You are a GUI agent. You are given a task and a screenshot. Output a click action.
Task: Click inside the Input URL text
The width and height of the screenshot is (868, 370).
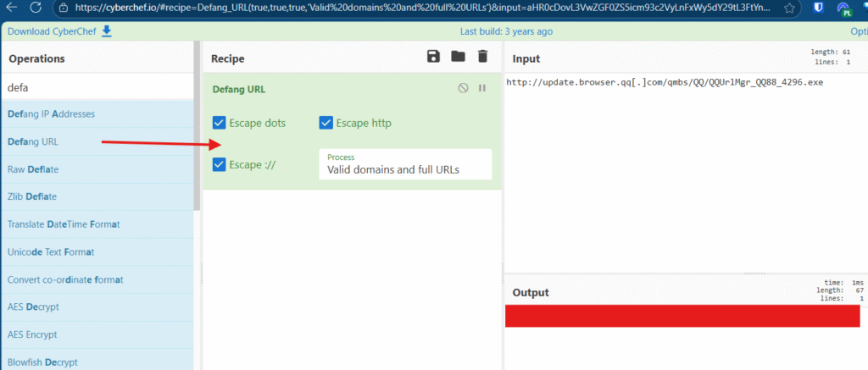click(x=665, y=82)
